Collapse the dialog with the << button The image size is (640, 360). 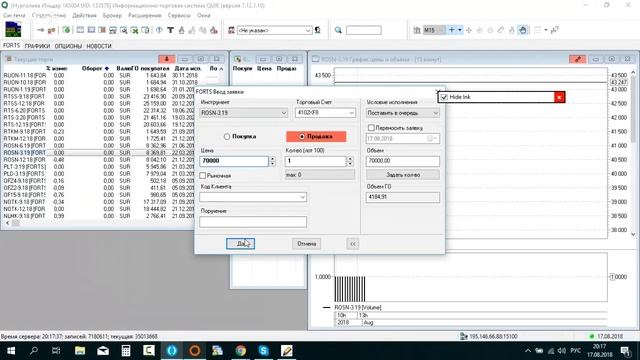(x=353, y=244)
